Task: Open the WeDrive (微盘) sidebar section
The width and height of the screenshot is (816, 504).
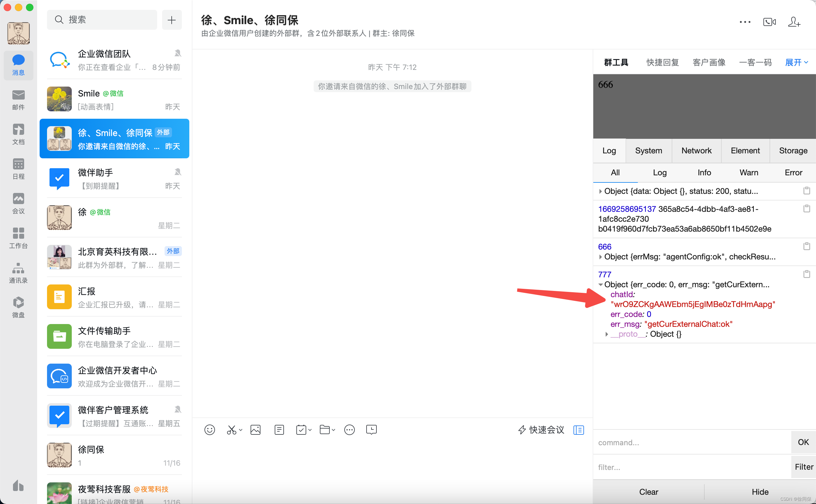Action: tap(18, 307)
